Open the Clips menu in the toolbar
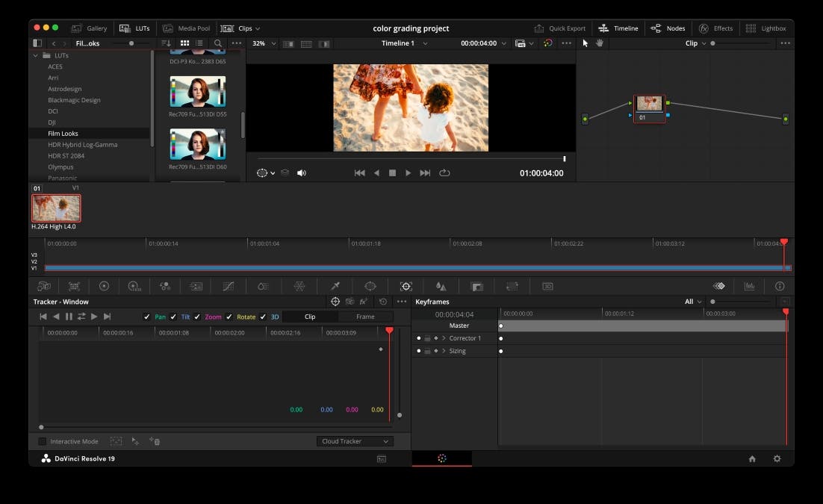The image size is (823, 504). [243, 28]
